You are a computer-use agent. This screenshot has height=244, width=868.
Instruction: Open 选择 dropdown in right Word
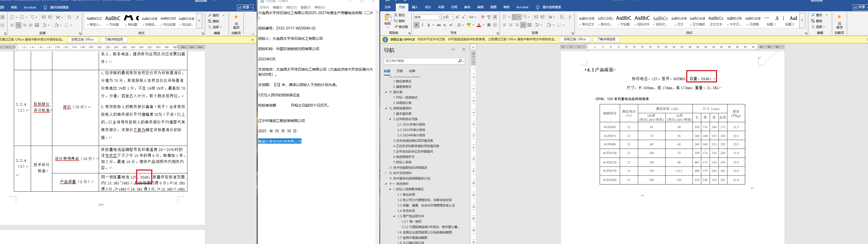click(x=818, y=27)
